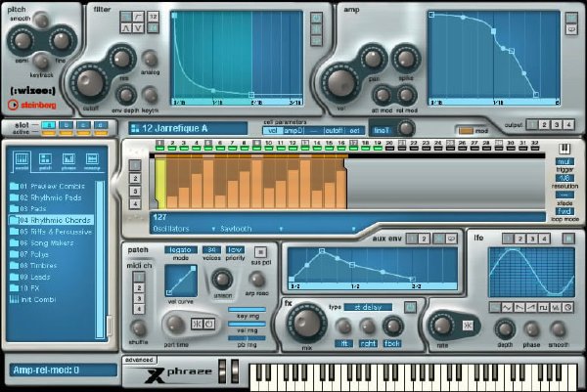
Task: Select midi ch 4
Action: pos(139,309)
